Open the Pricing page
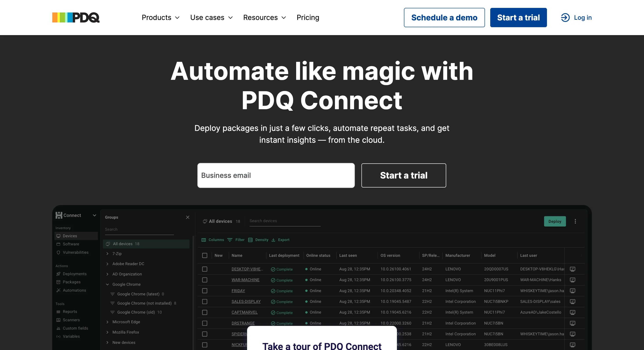 pos(308,18)
